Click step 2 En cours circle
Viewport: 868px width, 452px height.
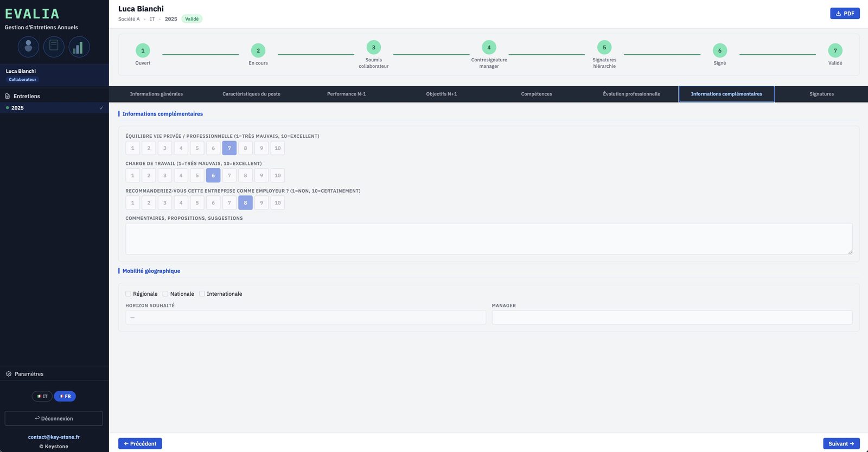click(258, 50)
